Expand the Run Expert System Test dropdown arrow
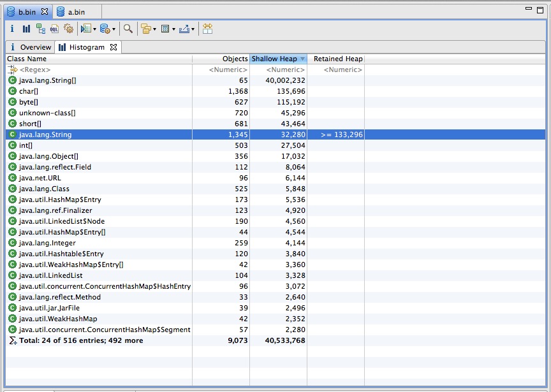 pyautogui.click(x=94, y=29)
